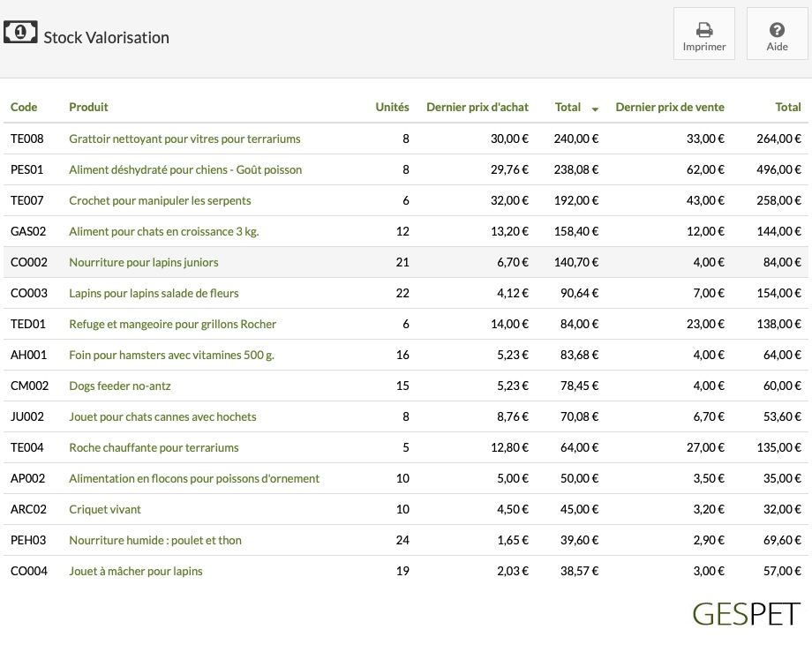Click the Stock Valorisation banknote icon
The image size is (812, 652).
click(x=20, y=32)
